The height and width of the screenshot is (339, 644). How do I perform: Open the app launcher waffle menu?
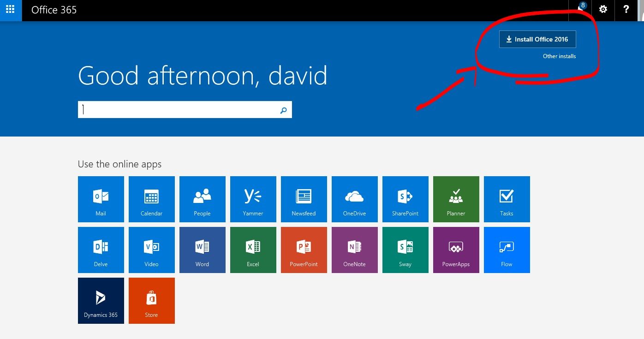pos(11,10)
